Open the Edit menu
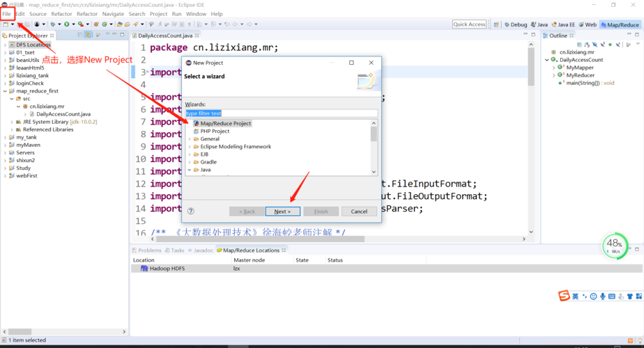644x348 pixels. pos(20,14)
